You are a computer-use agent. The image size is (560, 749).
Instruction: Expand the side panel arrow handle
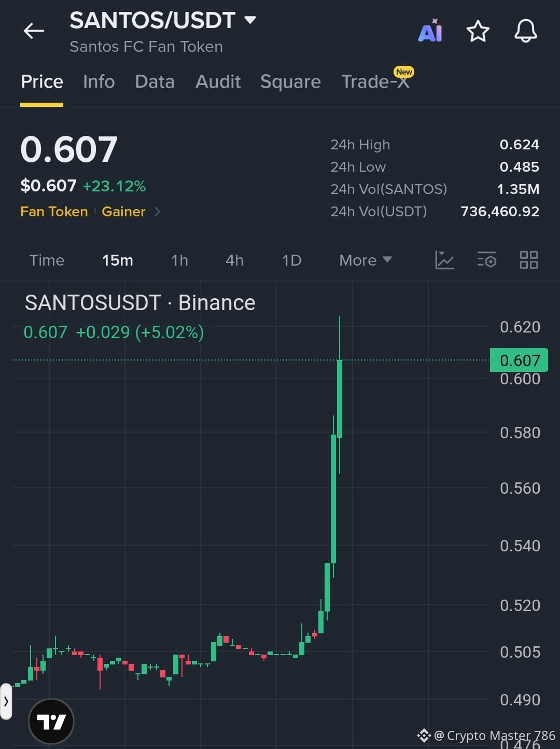pos(6,701)
